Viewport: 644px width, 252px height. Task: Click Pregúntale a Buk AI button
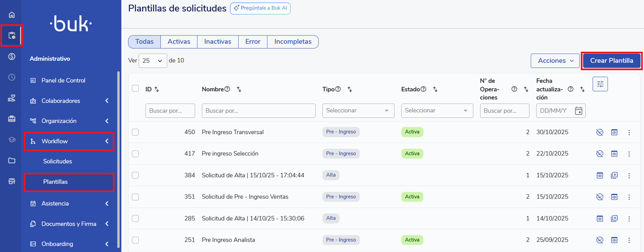point(260,8)
